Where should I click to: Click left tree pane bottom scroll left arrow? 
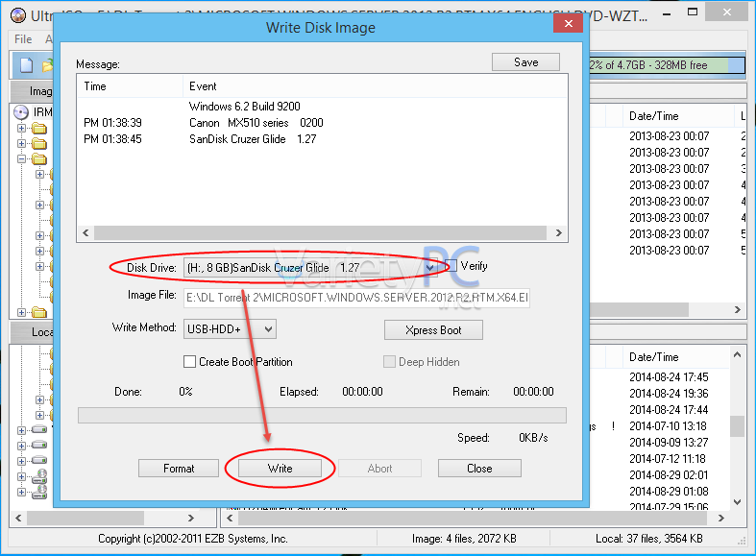click(x=18, y=518)
